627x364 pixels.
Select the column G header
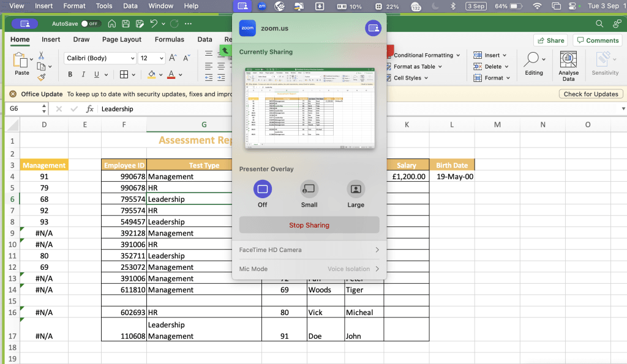point(204,125)
